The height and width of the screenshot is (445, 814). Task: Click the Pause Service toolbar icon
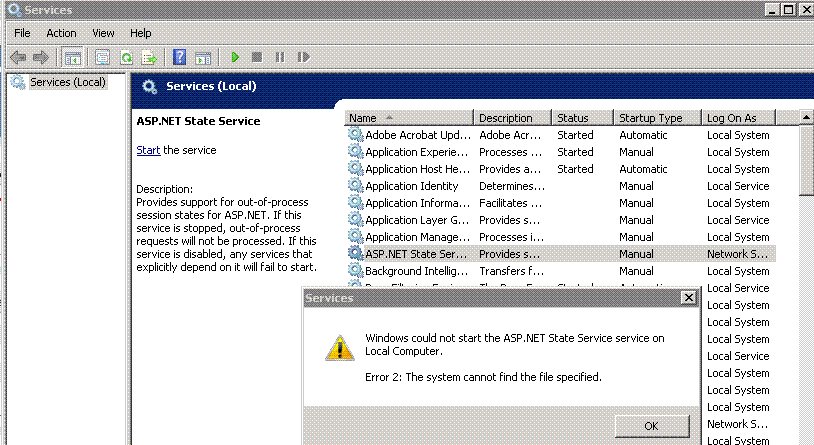(280, 58)
